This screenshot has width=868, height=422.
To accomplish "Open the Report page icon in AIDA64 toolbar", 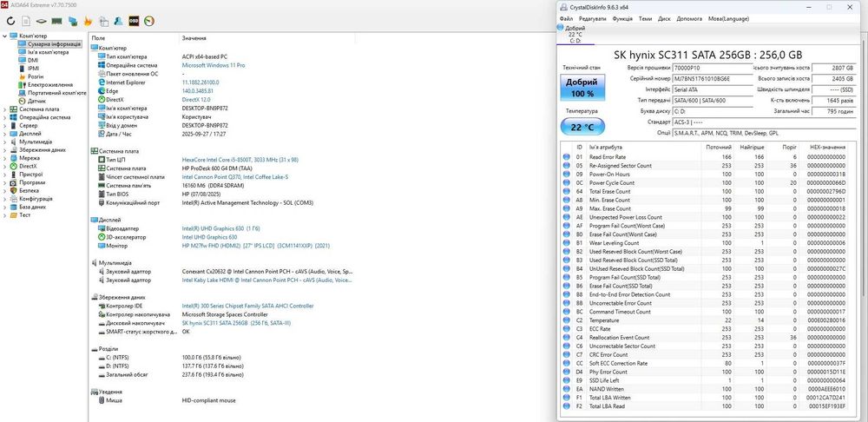I will coord(25,22).
